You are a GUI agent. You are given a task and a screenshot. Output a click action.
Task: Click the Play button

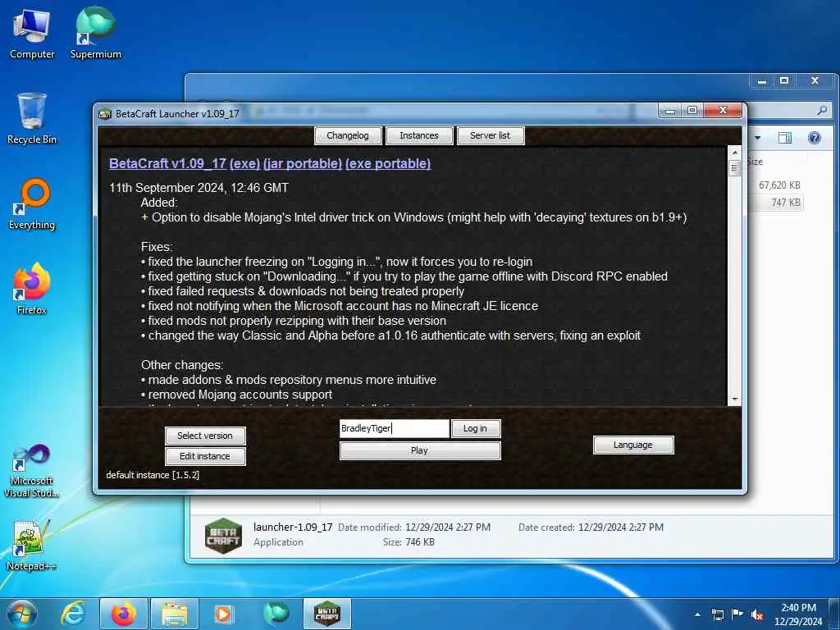pyautogui.click(x=420, y=450)
